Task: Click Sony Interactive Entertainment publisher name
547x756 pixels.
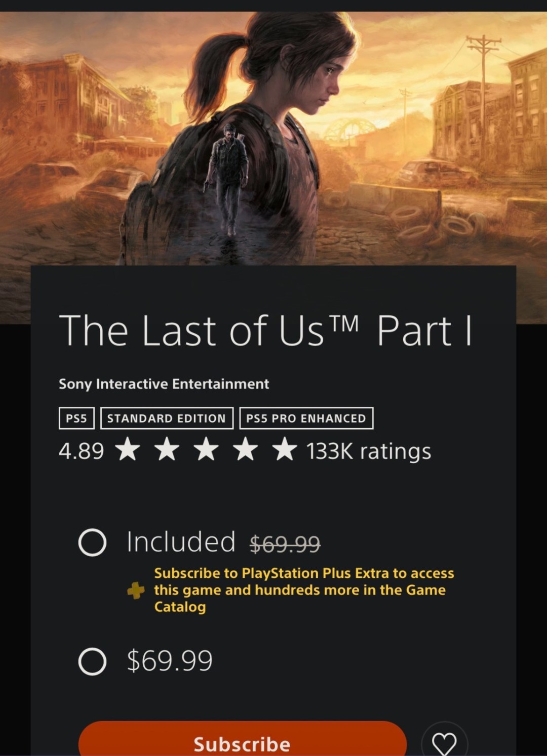Action: click(x=164, y=384)
